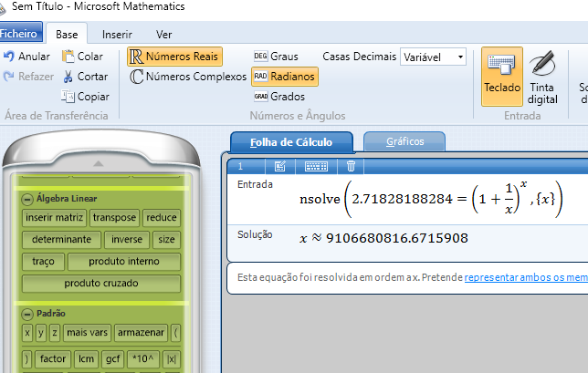Open the Ficheiro menu
Image resolution: width=588 pixels, height=373 pixels.
click(19, 34)
